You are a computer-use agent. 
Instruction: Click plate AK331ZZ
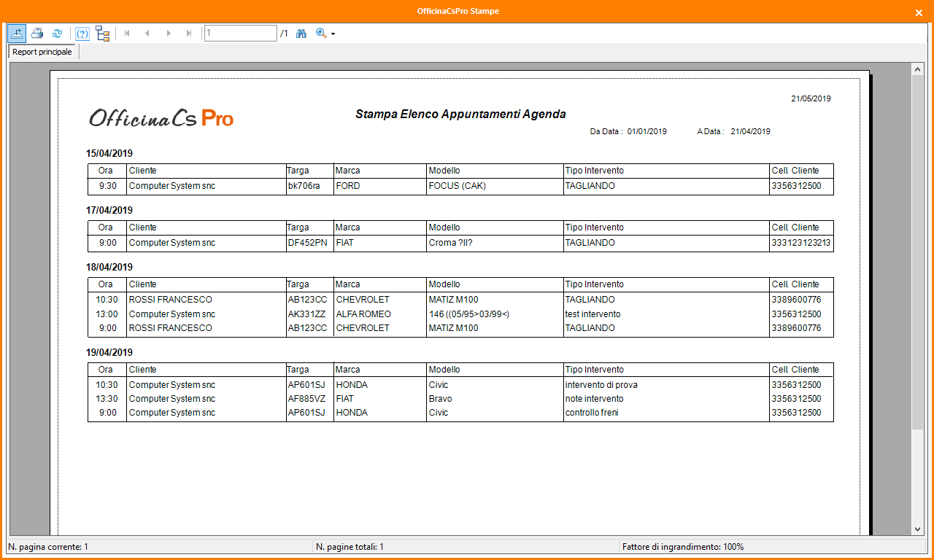(x=306, y=314)
